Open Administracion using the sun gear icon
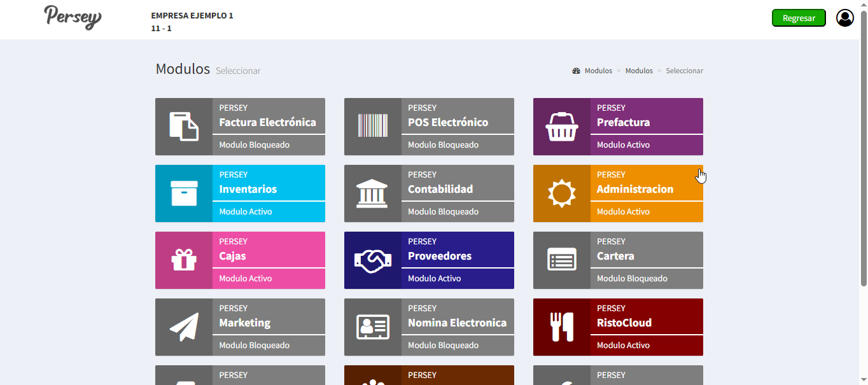 561,193
